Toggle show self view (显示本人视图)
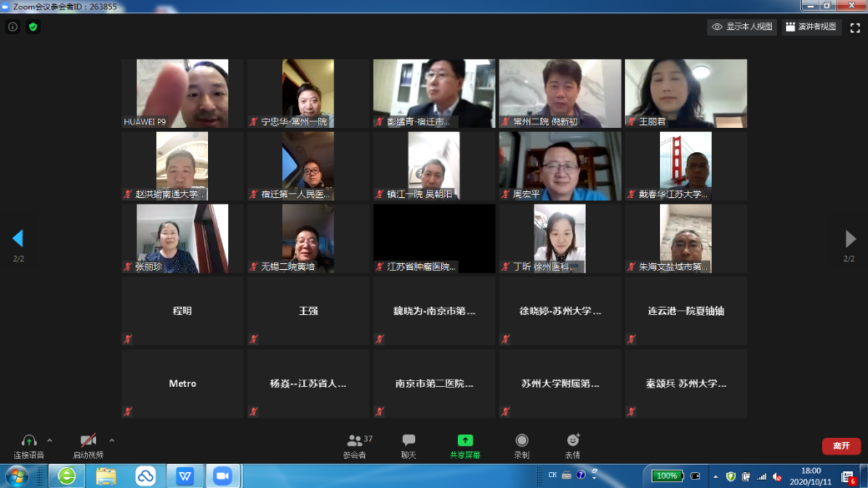Screen dimensions: 868x488 tap(742, 27)
